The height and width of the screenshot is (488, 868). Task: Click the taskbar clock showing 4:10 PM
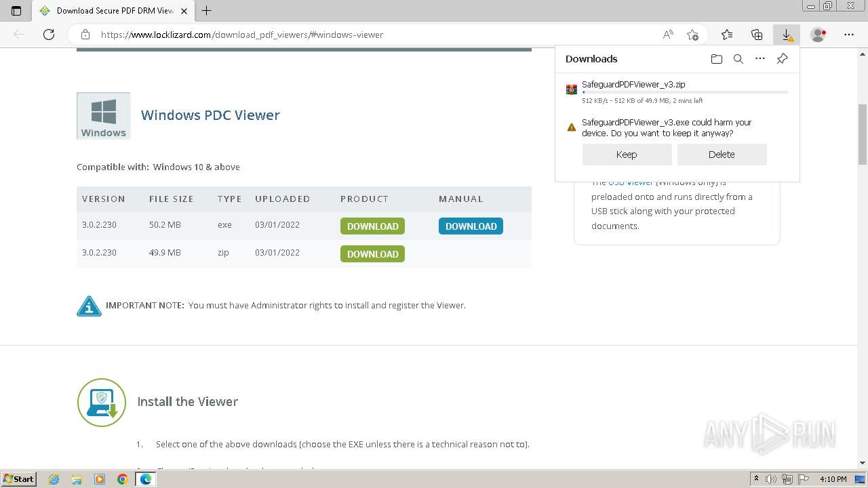pyautogui.click(x=833, y=479)
